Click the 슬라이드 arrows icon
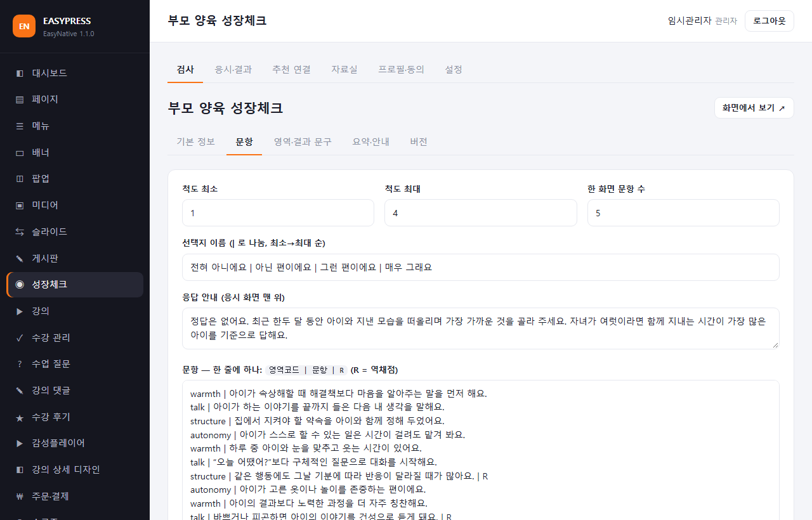812x520 pixels. point(20,232)
